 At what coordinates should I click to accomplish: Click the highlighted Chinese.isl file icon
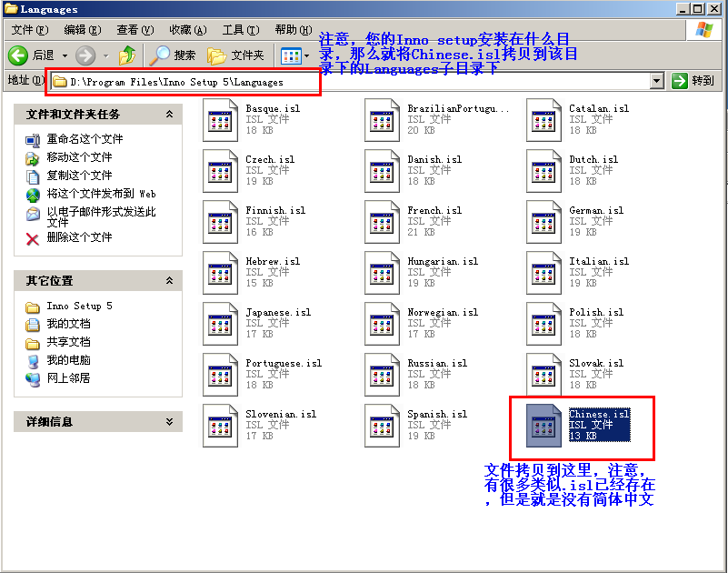544,426
